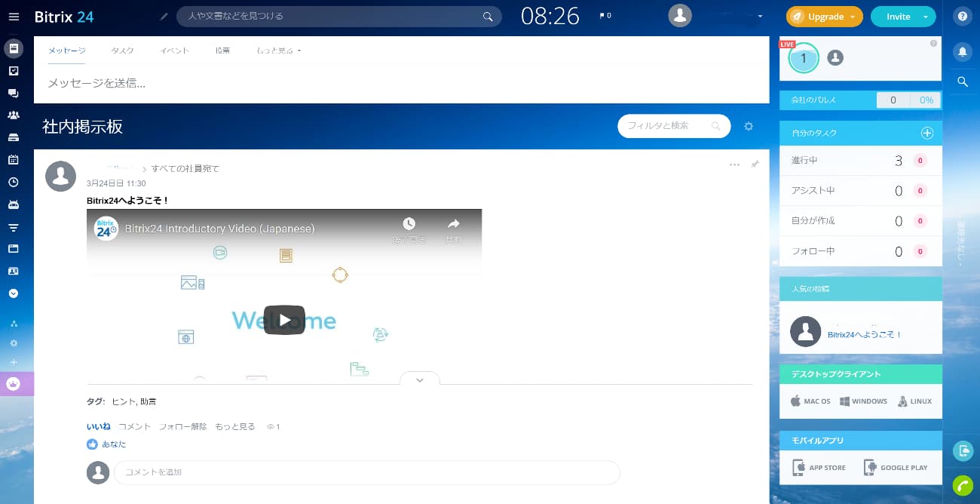Image resolution: width=980 pixels, height=504 pixels.
Task: Click the magnifier in top search bar
Action: pyautogui.click(x=488, y=16)
